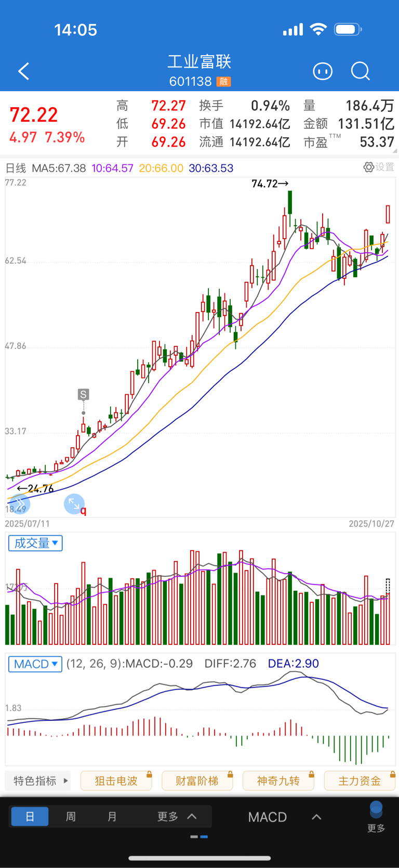The width and height of the screenshot is (399, 868).
Task: Tap the latest red candlestick on chart
Action: click(388, 214)
